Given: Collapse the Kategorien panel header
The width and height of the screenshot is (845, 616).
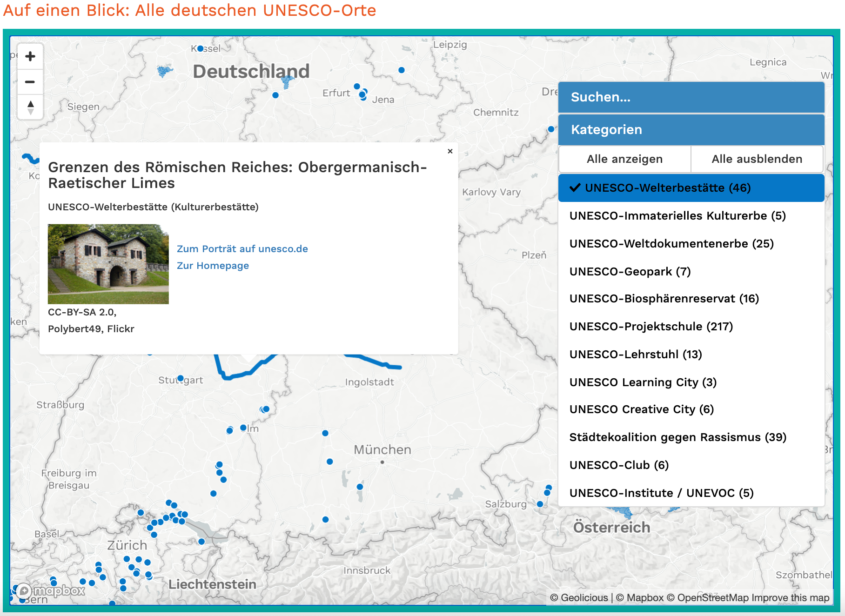Looking at the screenshot, I should click(x=691, y=130).
